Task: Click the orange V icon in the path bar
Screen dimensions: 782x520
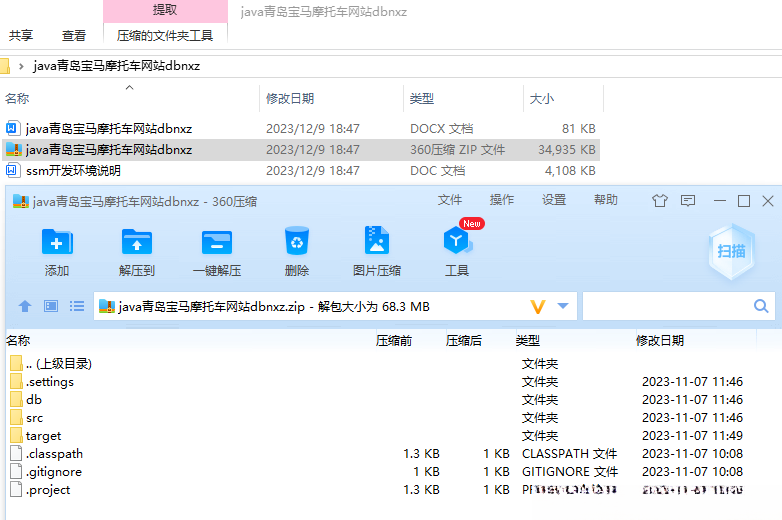Action: coord(538,307)
